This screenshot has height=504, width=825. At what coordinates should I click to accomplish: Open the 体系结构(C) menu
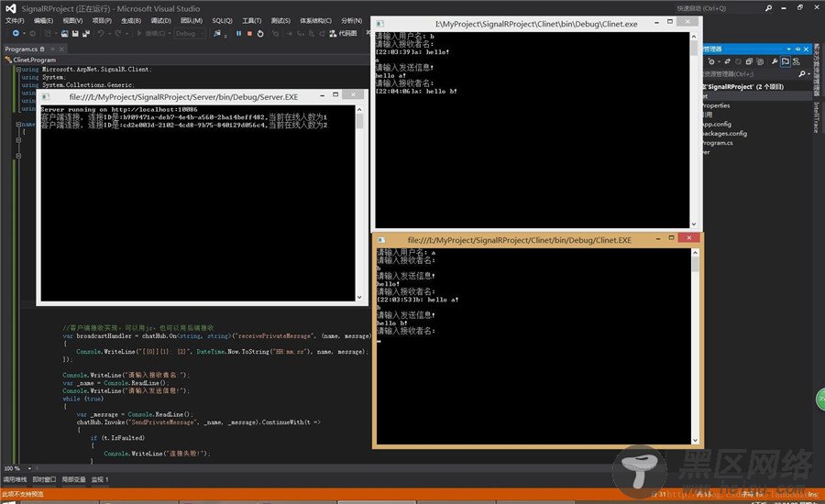tap(315, 20)
